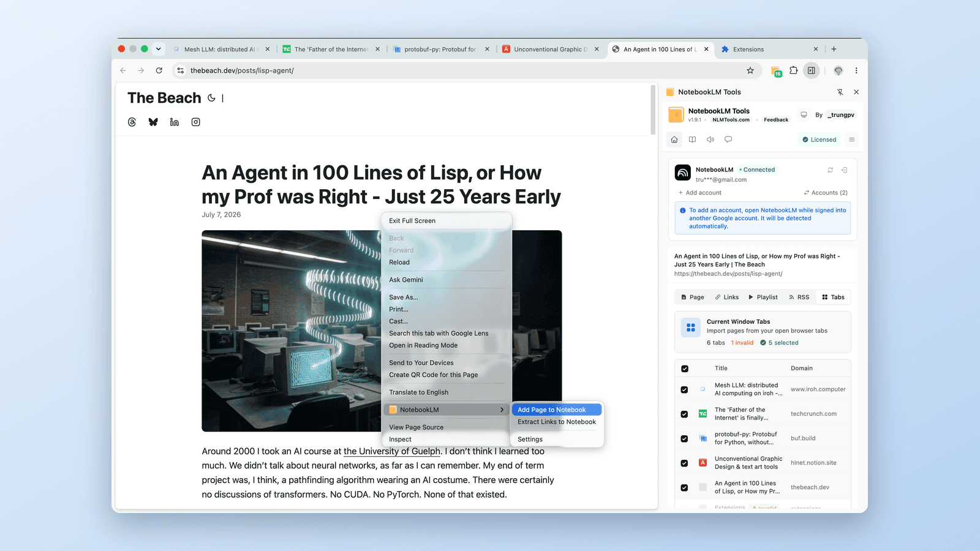Choose Inspect from context menu
980x551 pixels.
pyautogui.click(x=447, y=439)
